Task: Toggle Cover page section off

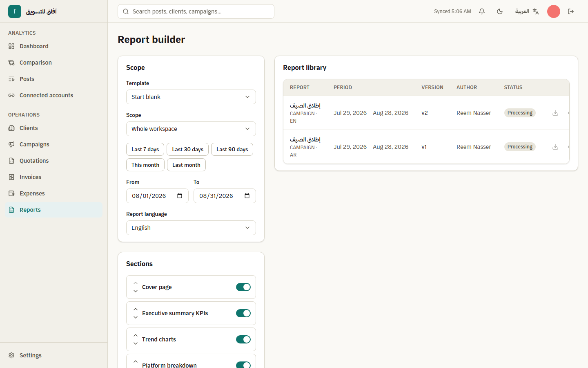Action: [x=243, y=287]
